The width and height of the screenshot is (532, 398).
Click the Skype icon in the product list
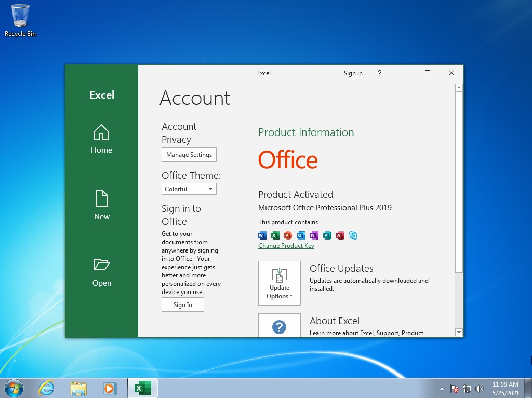click(353, 235)
